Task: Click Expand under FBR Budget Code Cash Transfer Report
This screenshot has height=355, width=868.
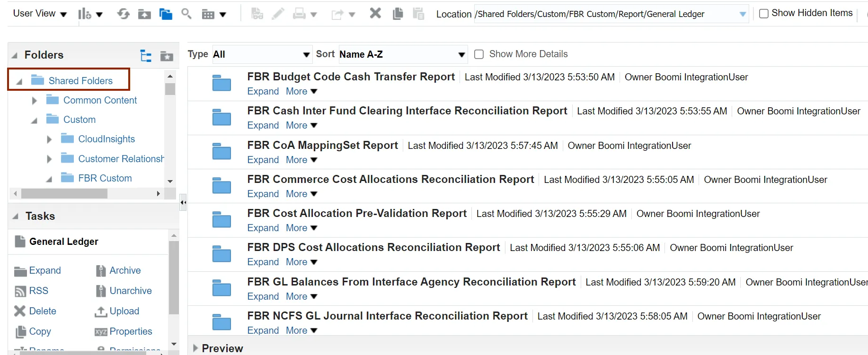Action: point(263,92)
